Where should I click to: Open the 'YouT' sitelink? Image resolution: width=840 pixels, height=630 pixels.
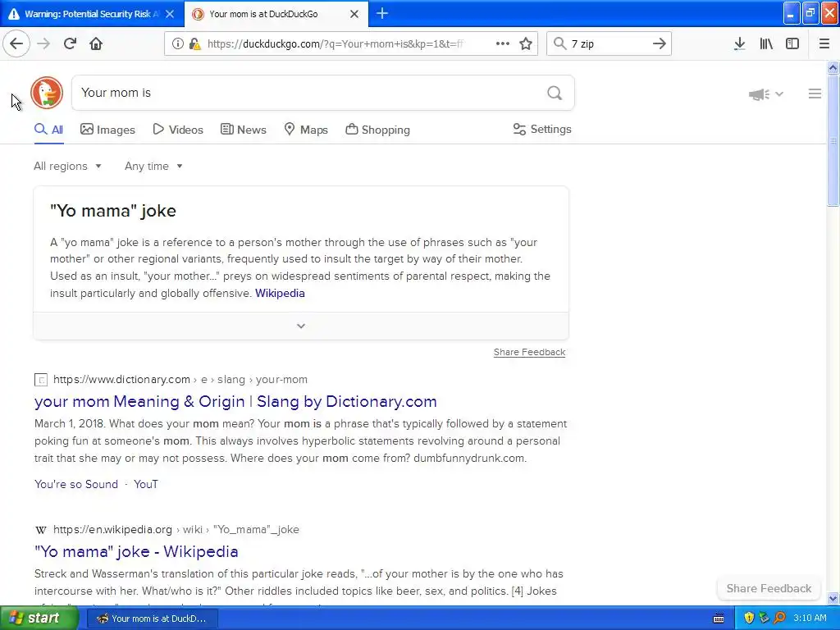coord(146,484)
